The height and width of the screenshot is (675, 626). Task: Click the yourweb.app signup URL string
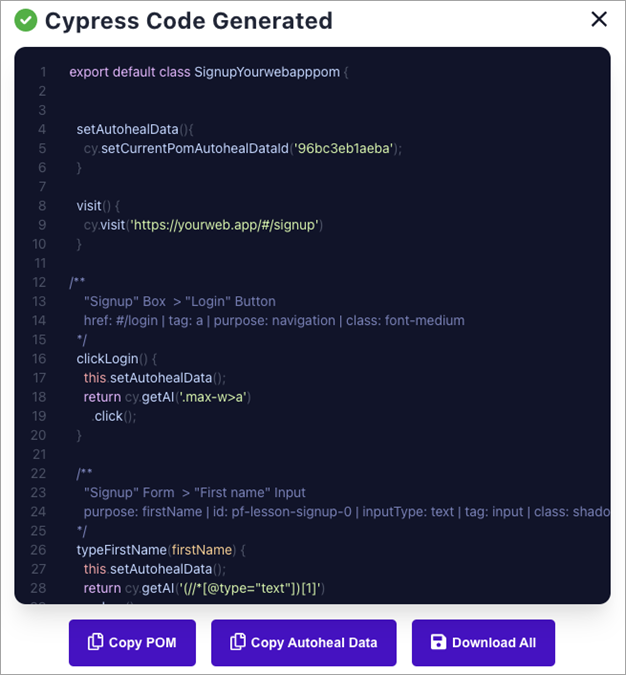coord(224,224)
